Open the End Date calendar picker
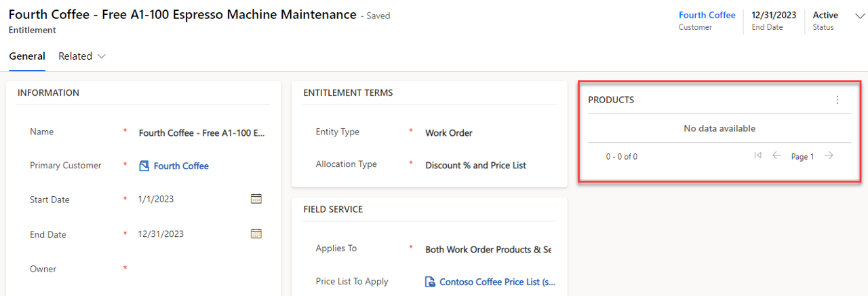The width and height of the screenshot is (868, 296). (256, 234)
